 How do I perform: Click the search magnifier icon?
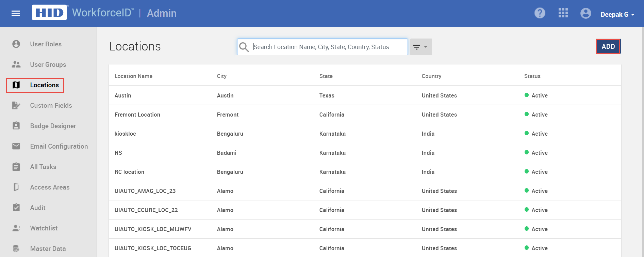pyautogui.click(x=244, y=47)
